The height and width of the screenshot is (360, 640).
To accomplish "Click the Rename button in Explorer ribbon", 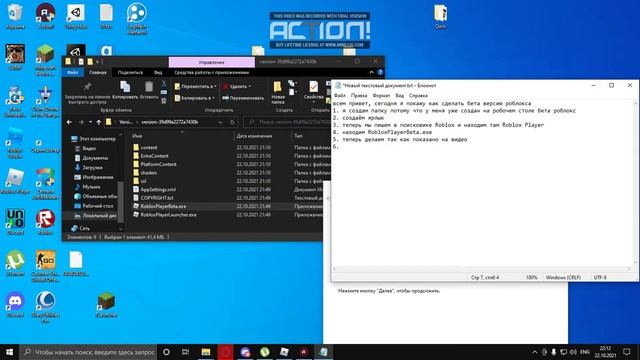I will (243, 98).
